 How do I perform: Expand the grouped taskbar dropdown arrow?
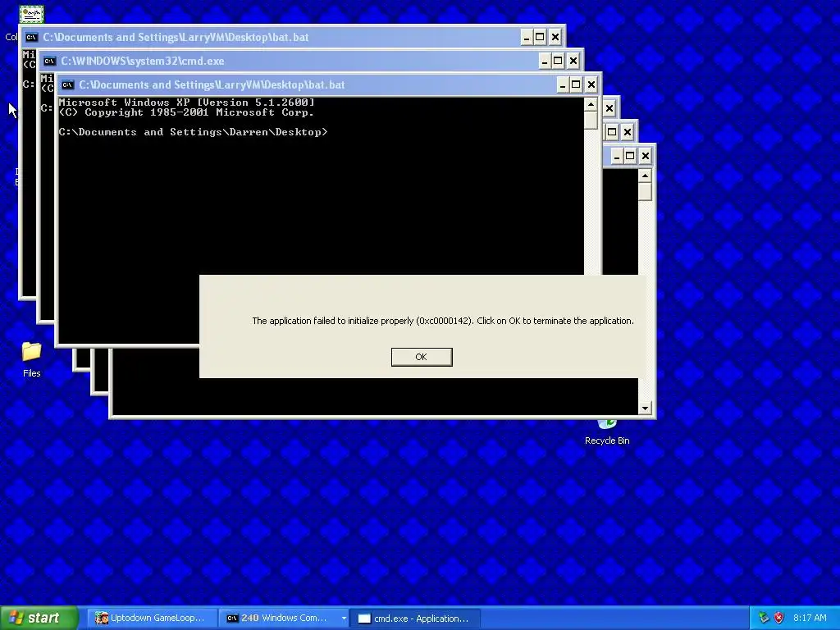click(x=344, y=619)
